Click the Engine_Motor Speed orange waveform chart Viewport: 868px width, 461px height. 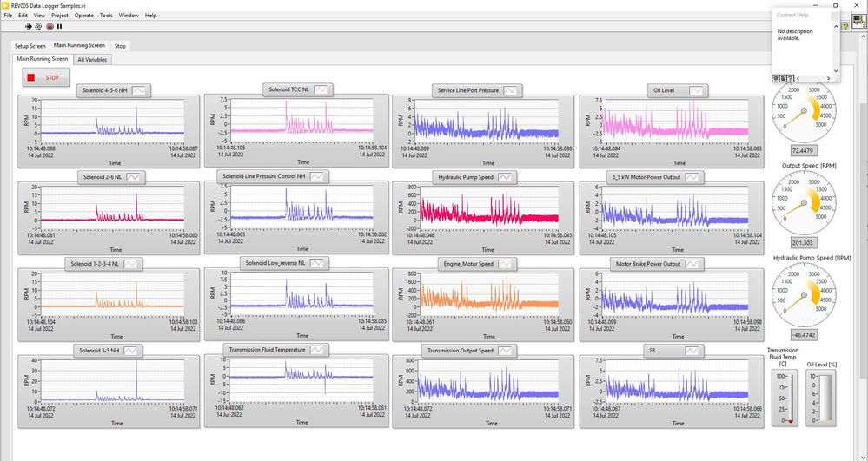[488, 294]
